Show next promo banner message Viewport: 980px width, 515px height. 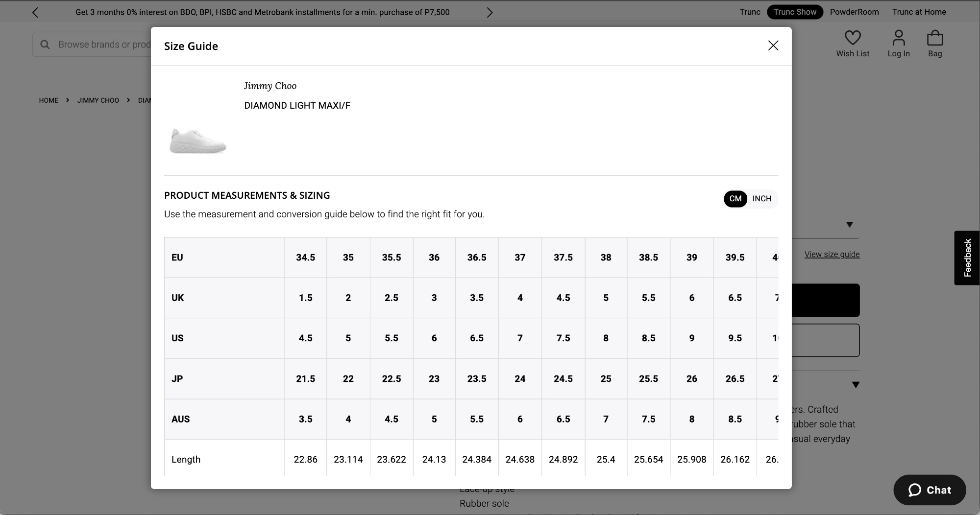click(489, 12)
